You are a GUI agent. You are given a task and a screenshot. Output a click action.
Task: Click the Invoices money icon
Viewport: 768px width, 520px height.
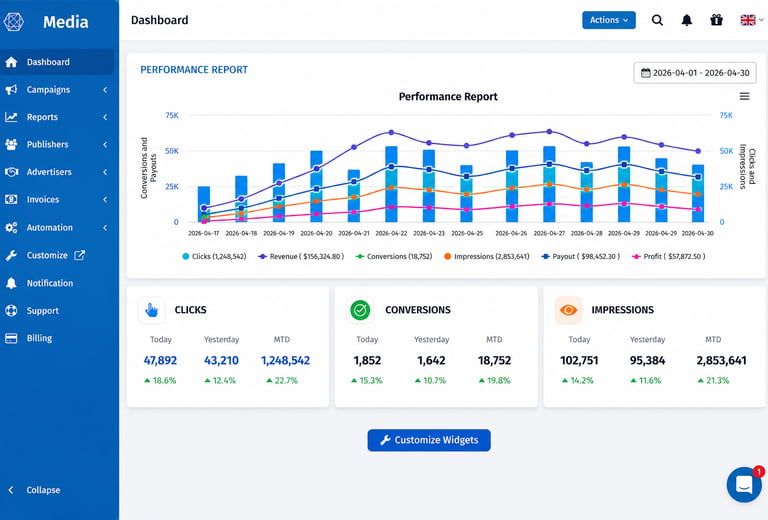click(x=11, y=199)
